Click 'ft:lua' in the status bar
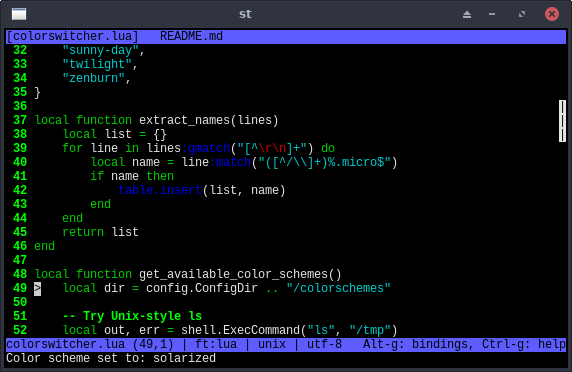The width and height of the screenshot is (572, 372). (216, 344)
